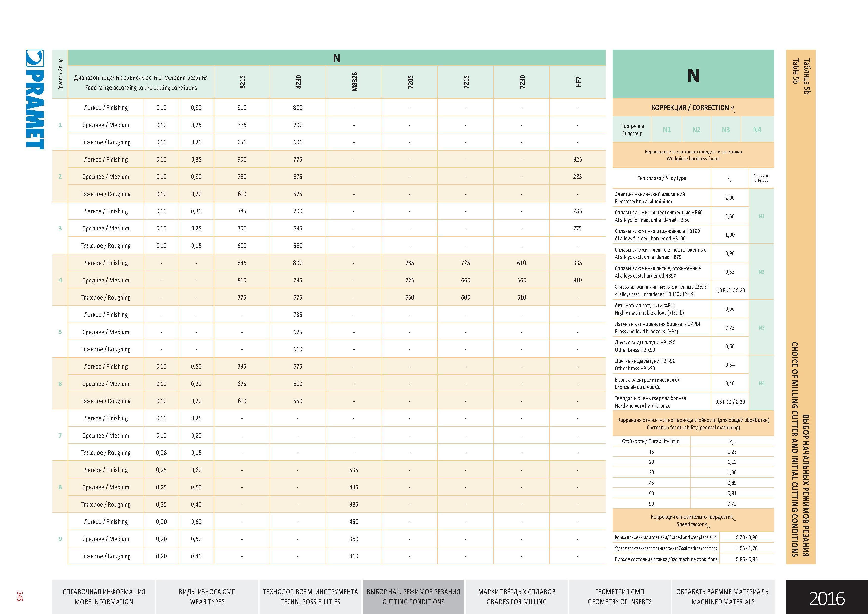Click the Стойкость / Durability [min] header

coord(651,441)
